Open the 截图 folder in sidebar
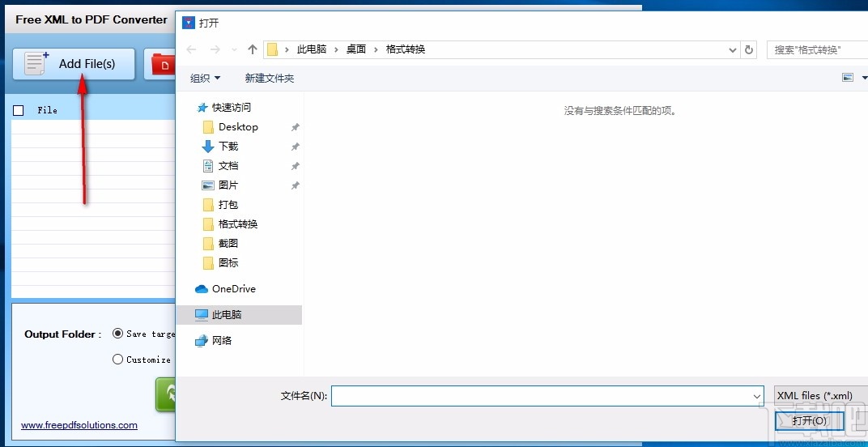Screen dimensions: 868x447 point(228,243)
